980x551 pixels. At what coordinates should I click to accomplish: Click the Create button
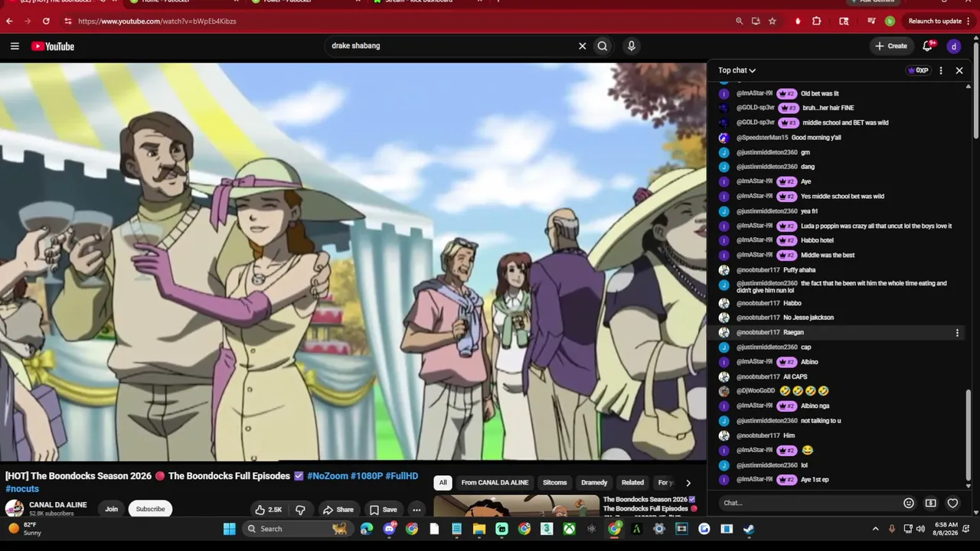click(x=891, y=46)
